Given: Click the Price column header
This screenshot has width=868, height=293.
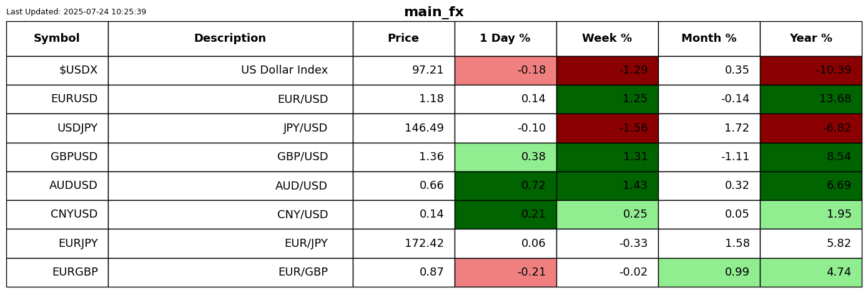Looking at the screenshot, I should click(x=403, y=39).
